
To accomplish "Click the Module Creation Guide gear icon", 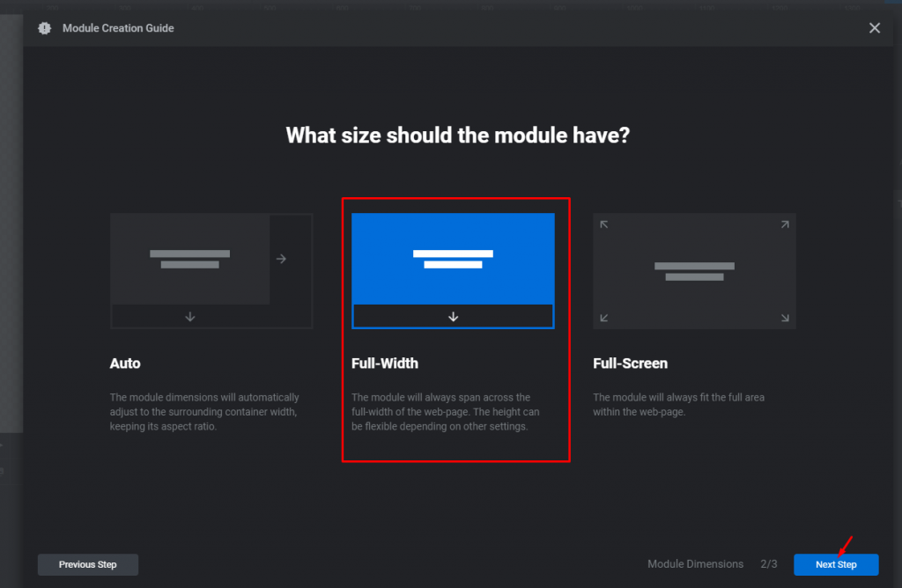I will click(44, 28).
